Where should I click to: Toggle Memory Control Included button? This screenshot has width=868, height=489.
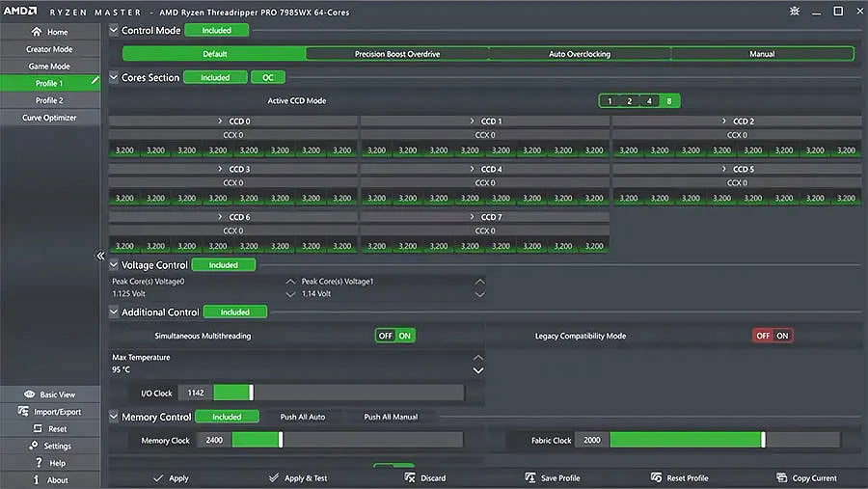[x=227, y=417]
